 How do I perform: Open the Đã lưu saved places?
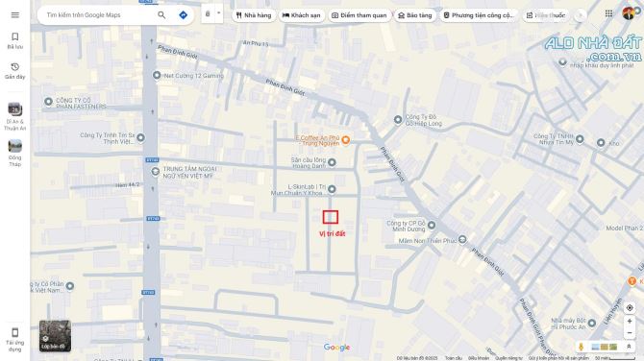click(14, 40)
